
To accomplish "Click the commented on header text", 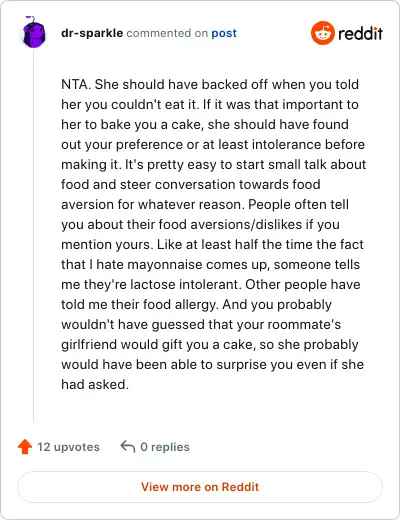I will [167, 33].
